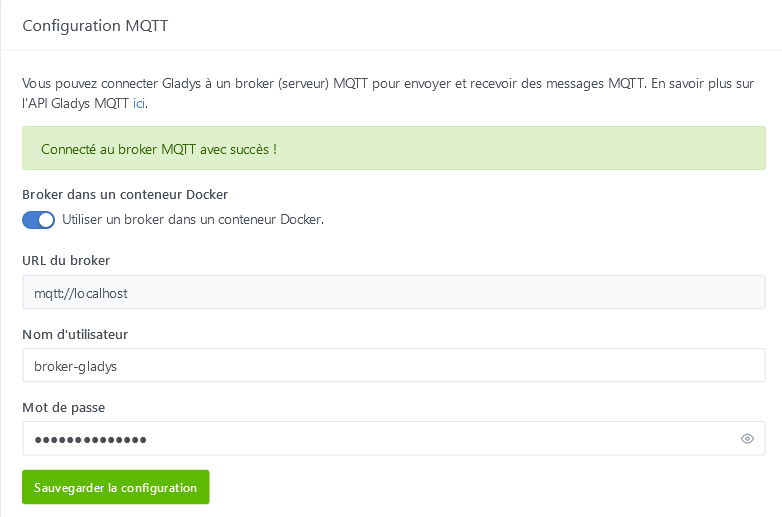Select the Mot de passe input field
The height and width of the screenshot is (517, 782).
point(380,438)
